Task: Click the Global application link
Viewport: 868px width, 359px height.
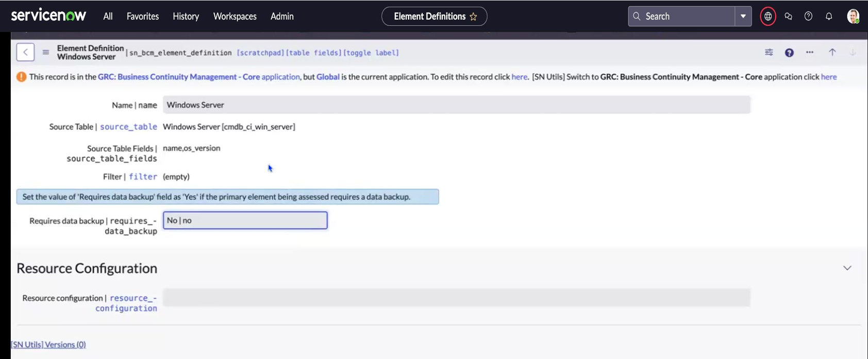Action: (x=328, y=77)
